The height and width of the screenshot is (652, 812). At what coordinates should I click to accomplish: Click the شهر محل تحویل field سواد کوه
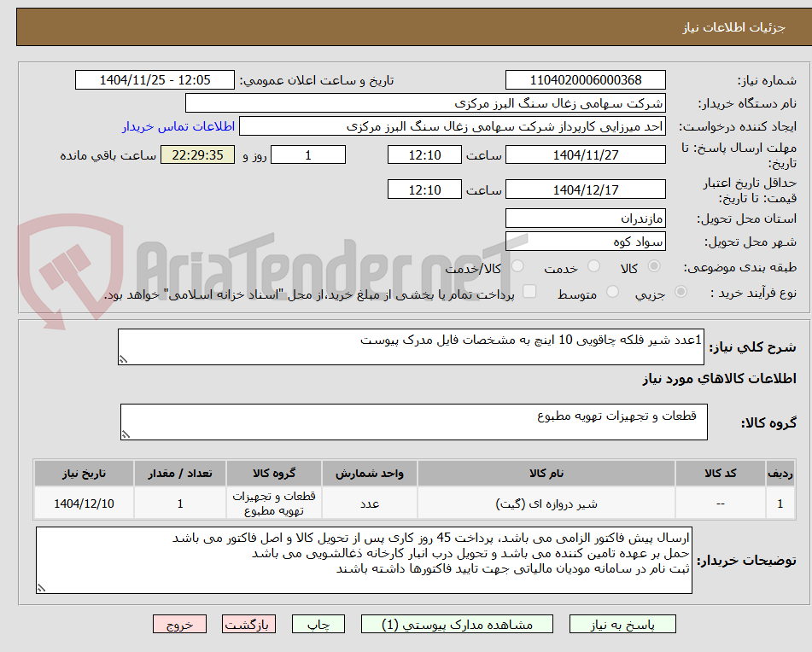pos(585,242)
